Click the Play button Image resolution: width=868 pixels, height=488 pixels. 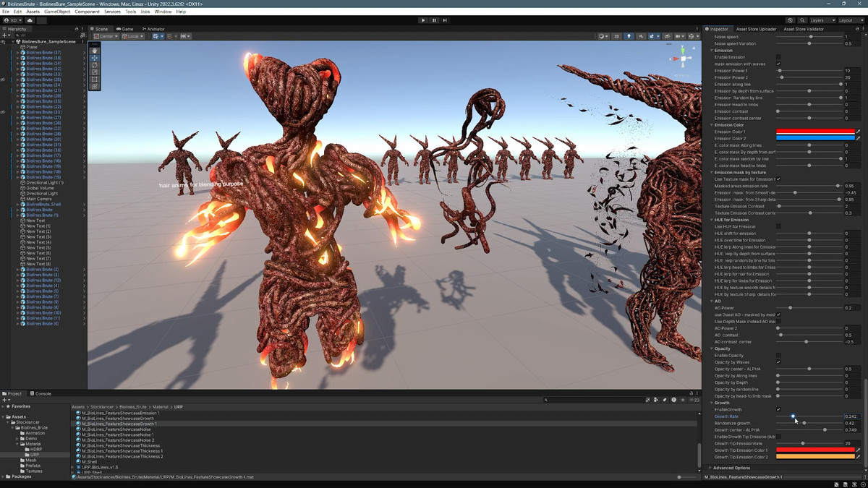423,20
